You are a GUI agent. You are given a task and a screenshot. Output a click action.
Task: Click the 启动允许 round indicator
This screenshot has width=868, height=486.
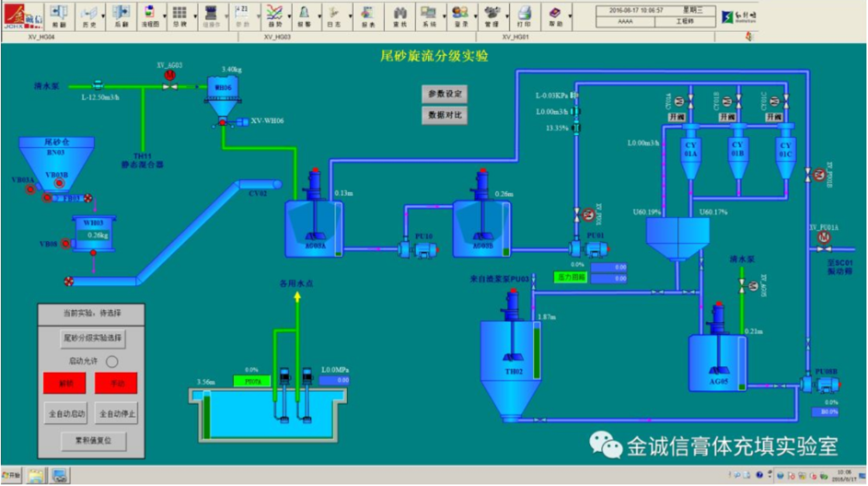tap(112, 361)
